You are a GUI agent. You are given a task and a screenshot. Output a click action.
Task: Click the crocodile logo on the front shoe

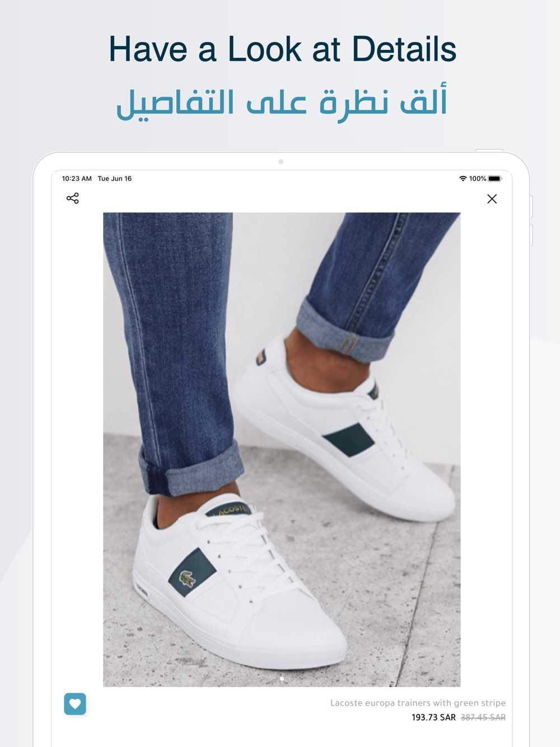(x=187, y=578)
